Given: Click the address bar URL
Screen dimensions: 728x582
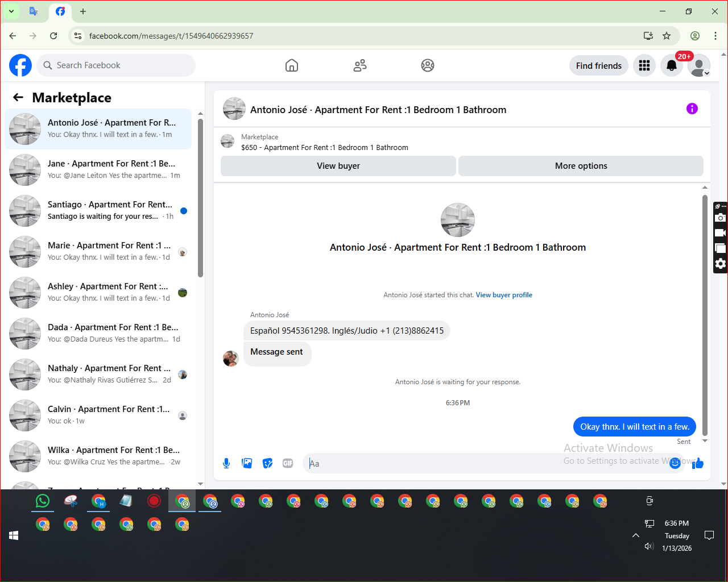Looking at the screenshot, I should pyautogui.click(x=171, y=36).
